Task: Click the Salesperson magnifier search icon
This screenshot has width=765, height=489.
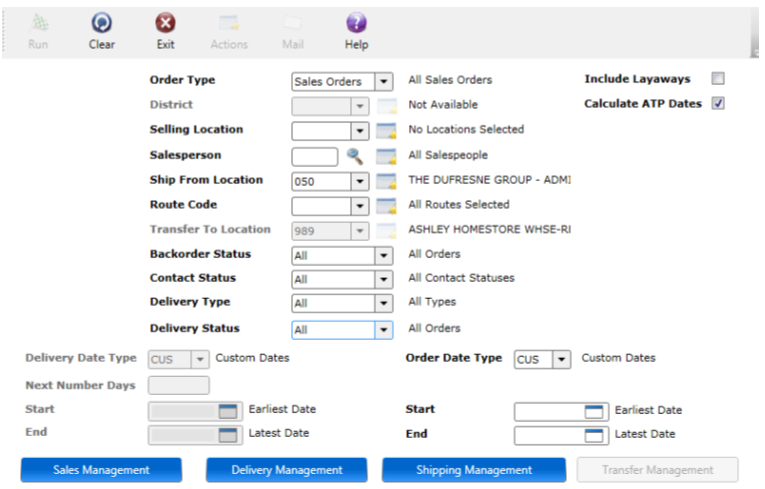Action: pos(355,156)
